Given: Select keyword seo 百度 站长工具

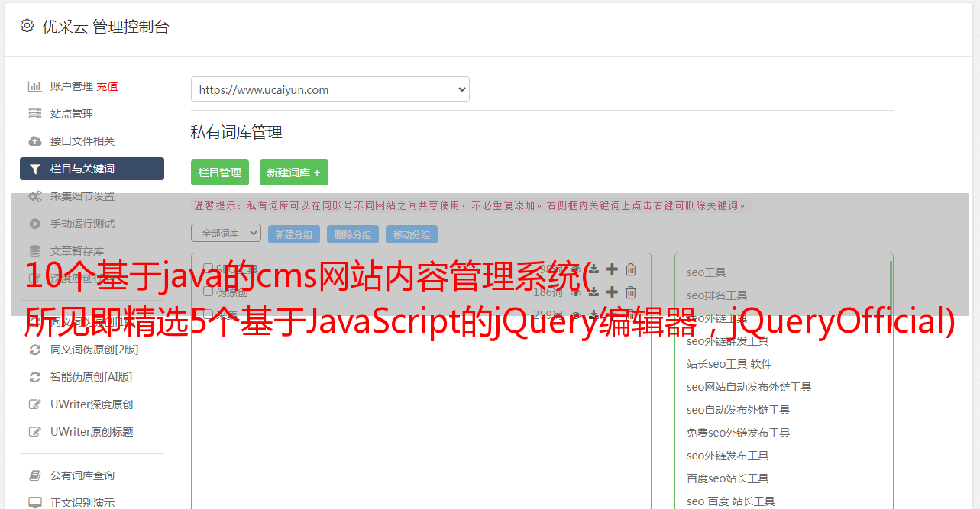Looking at the screenshot, I should pyautogui.click(x=730, y=501).
